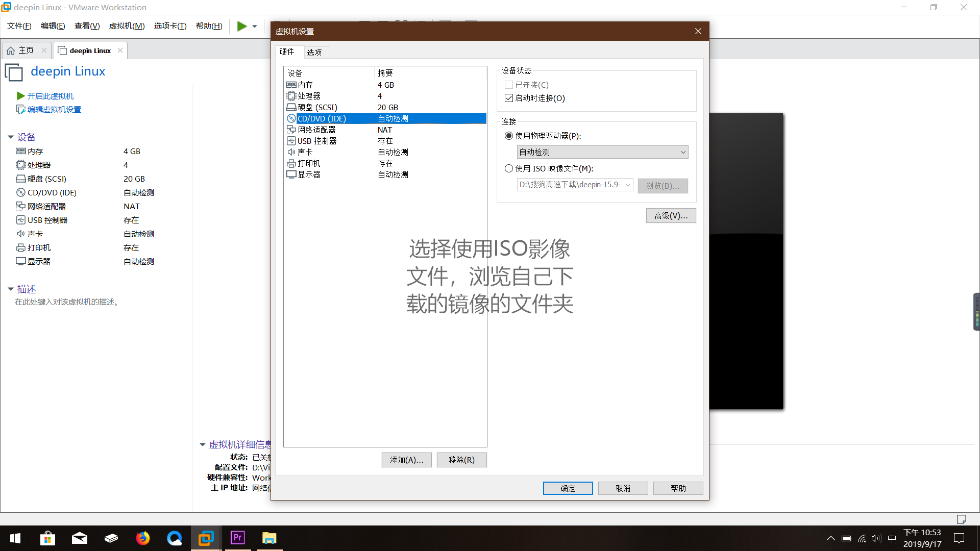
Task: Open the Windows Start menu
Action: [15, 538]
